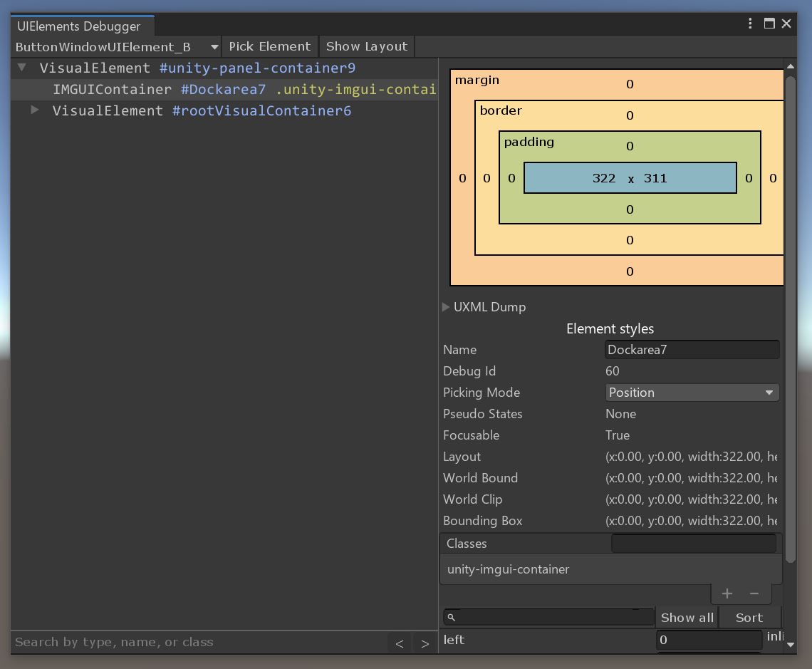Image resolution: width=812 pixels, height=669 pixels.
Task: Click the Element styles heading
Action: [x=610, y=329]
